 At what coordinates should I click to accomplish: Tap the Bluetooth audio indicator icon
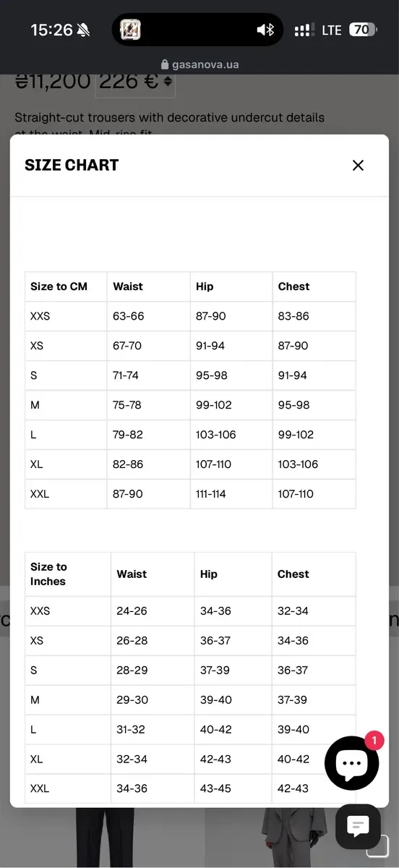266,30
